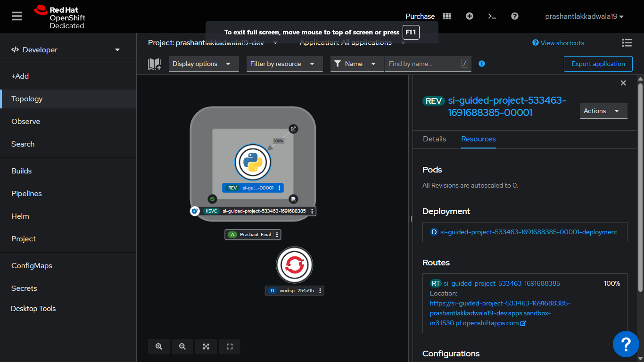Open the kebab menu on the KSVC node
Screen dimensions: 644x362
312,211
